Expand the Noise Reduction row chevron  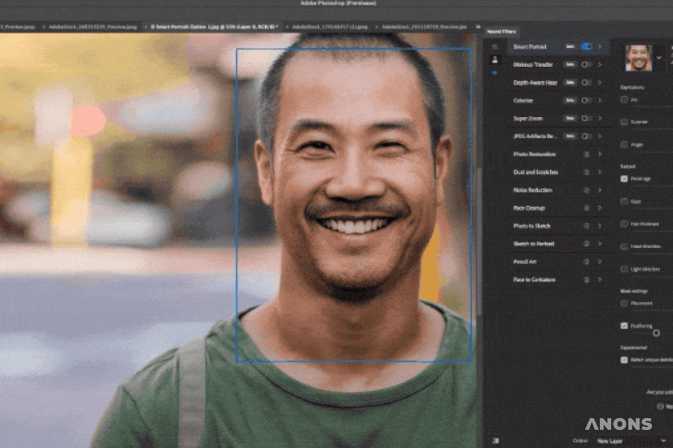pos(600,190)
